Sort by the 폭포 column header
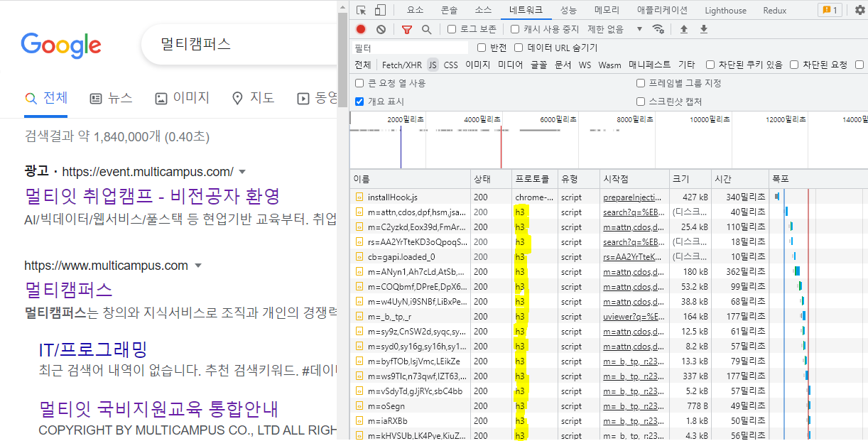868x441 pixels. click(x=818, y=179)
